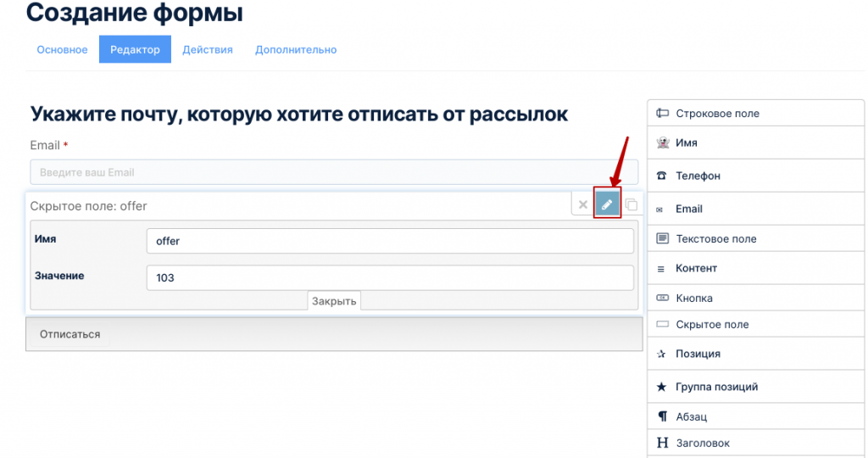This screenshot has width=868, height=458.
Task: Click the pencil edit icon of hidden field
Action: coord(607,204)
